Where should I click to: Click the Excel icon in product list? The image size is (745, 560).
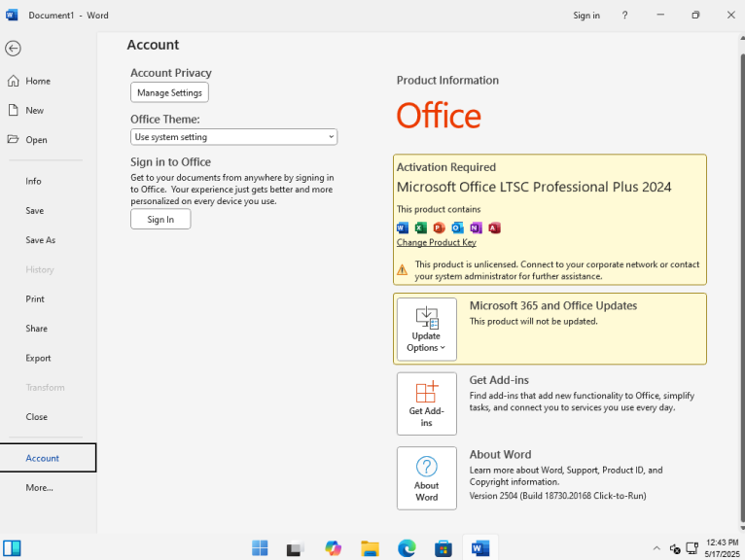(x=420, y=228)
